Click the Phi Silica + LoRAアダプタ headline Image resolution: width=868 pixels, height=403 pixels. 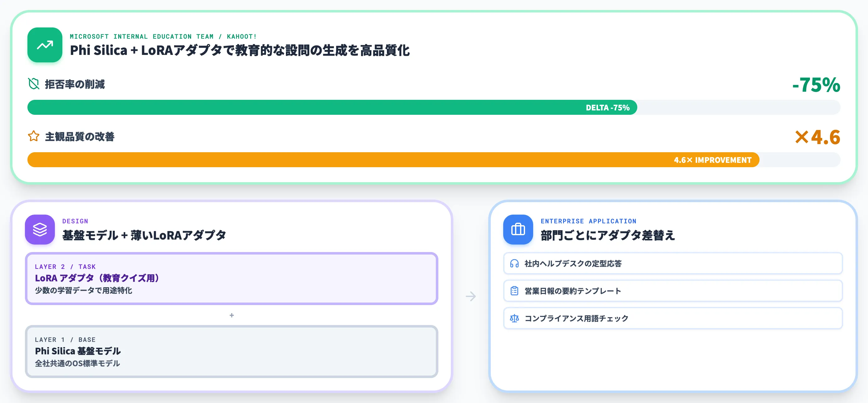[x=239, y=51]
